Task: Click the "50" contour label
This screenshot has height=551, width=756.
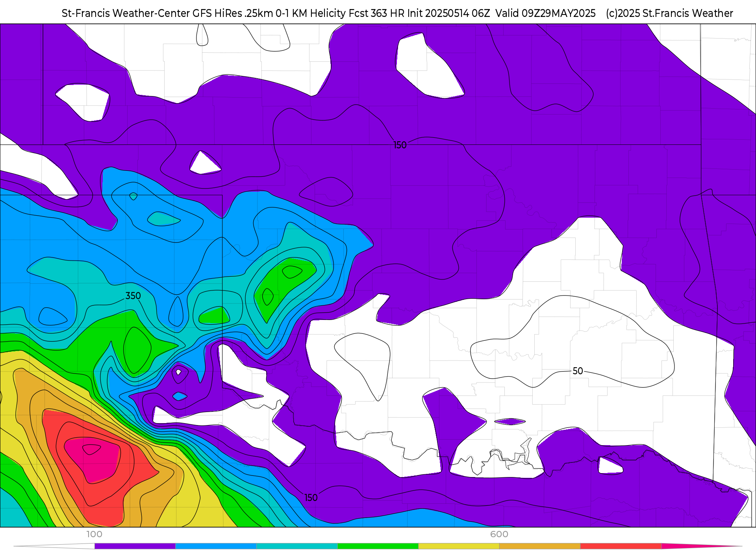Action: 578,371
